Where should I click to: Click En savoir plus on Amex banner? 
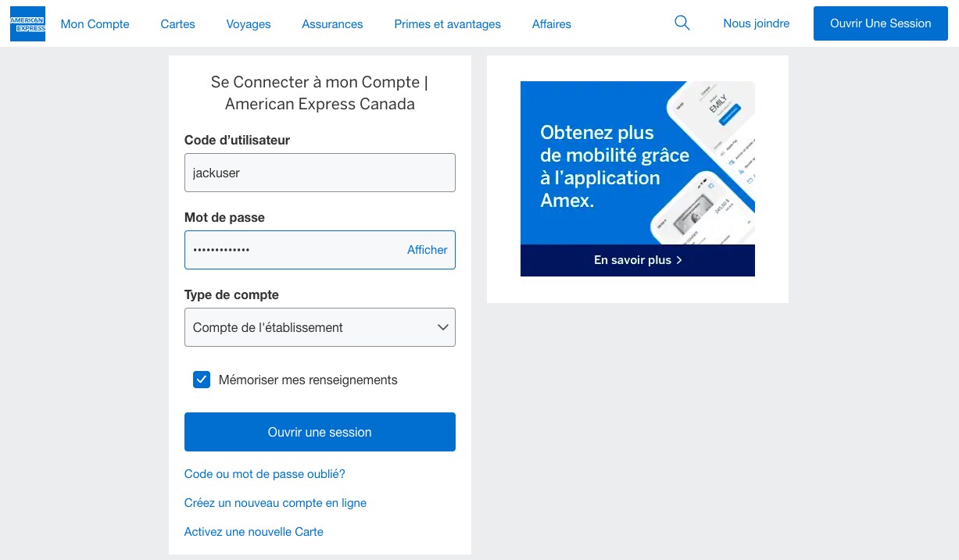coord(638,260)
